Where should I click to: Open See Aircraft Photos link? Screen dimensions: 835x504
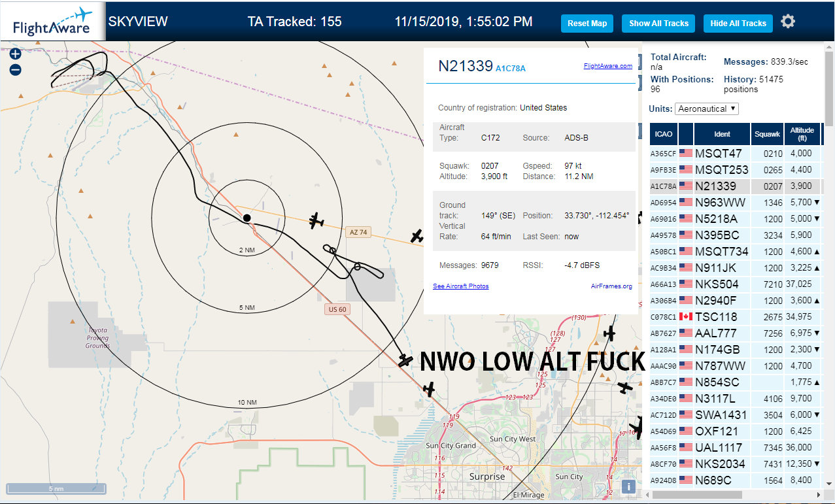tap(461, 286)
